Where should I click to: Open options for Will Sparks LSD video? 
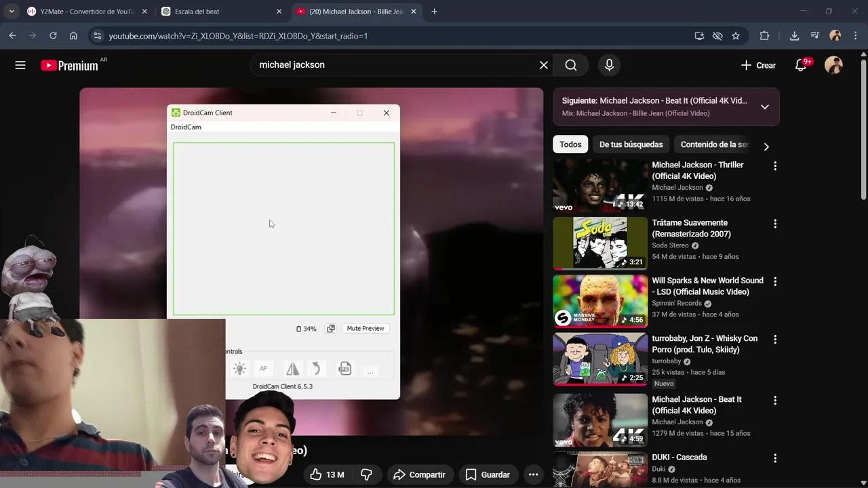[x=775, y=281]
